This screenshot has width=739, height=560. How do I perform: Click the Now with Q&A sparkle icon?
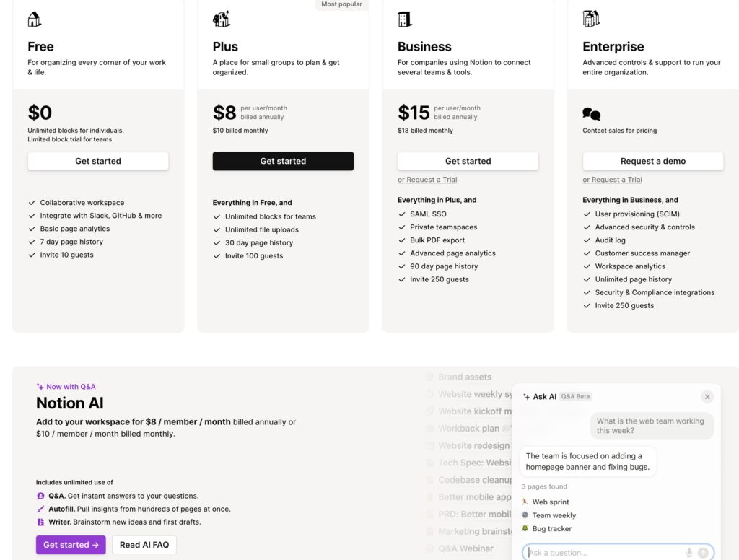[x=40, y=387]
